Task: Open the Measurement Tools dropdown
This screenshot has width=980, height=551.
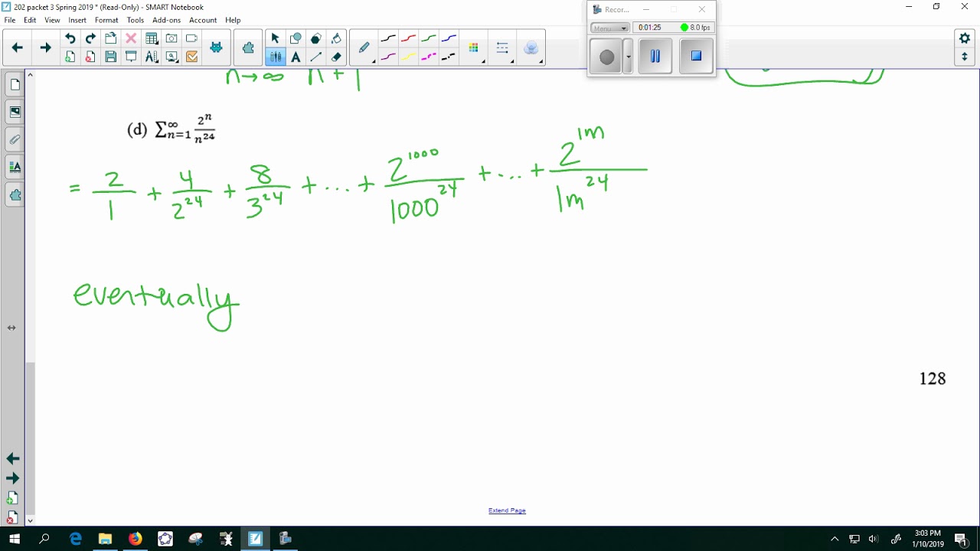Action: point(152,57)
